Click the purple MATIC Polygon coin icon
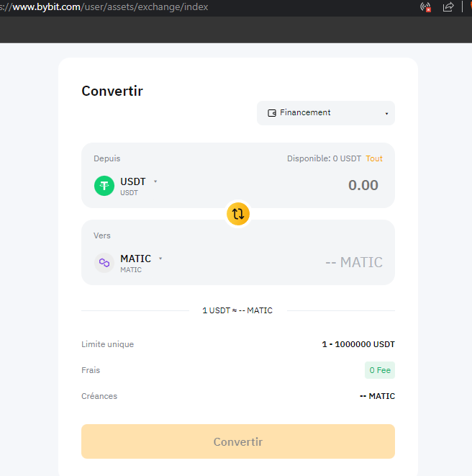Screen dimensions: 472x476 pyautogui.click(x=104, y=263)
